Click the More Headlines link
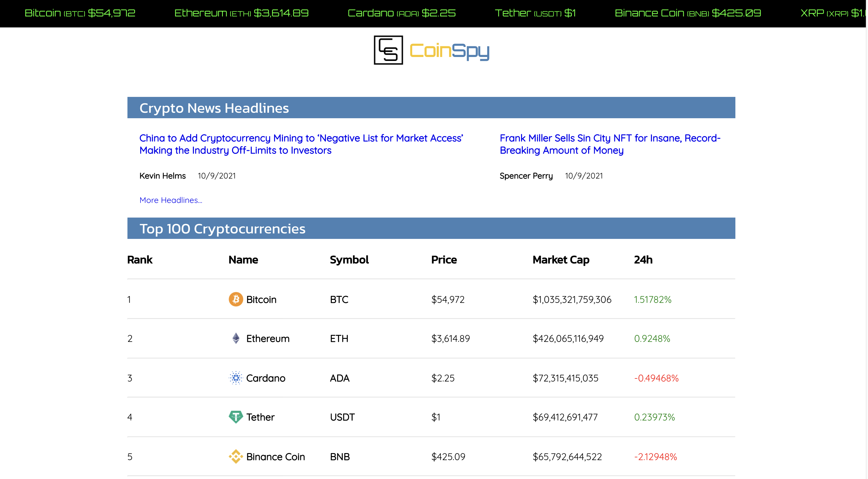The width and height of the screenshot is (868, 479). coord(170,200)
